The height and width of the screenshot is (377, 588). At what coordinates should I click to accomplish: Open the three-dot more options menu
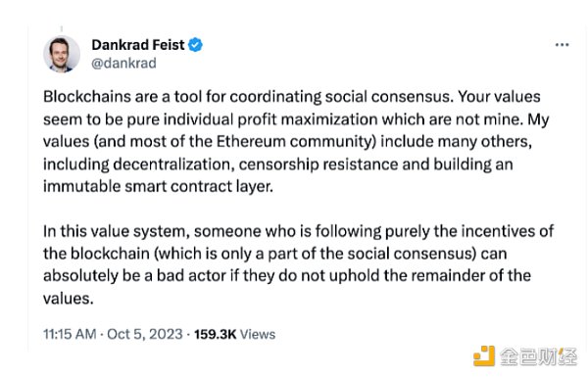tap(562, 45)
